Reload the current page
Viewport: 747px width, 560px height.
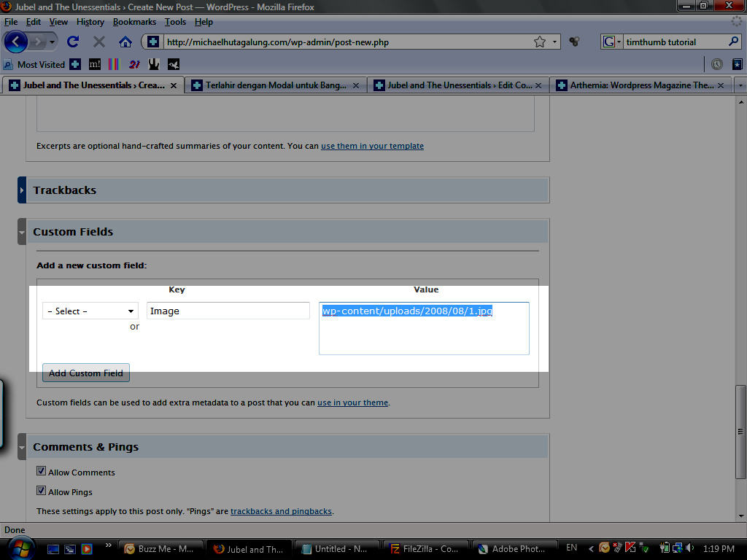(72, 42)
